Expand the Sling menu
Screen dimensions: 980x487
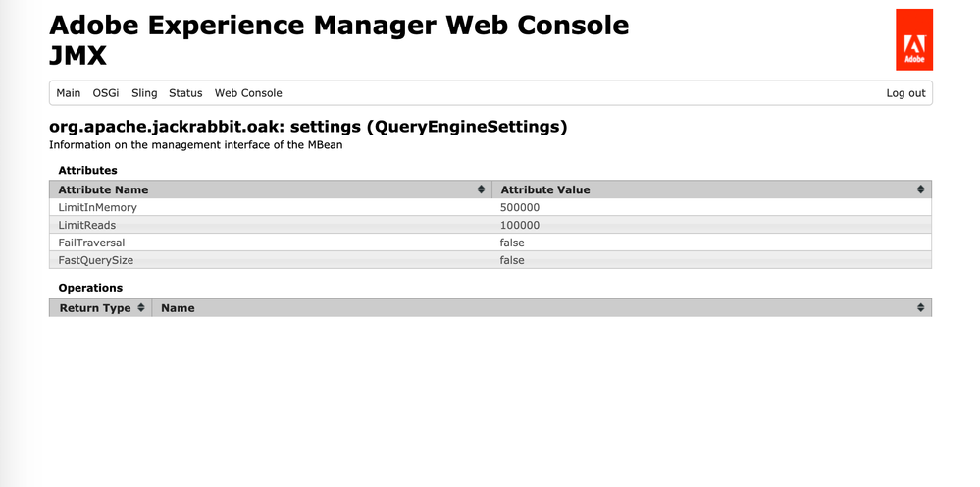point(144,93)
